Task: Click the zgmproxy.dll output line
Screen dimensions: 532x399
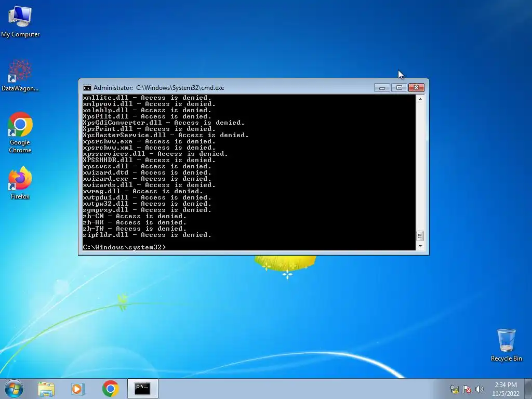Action: point(147,210)
